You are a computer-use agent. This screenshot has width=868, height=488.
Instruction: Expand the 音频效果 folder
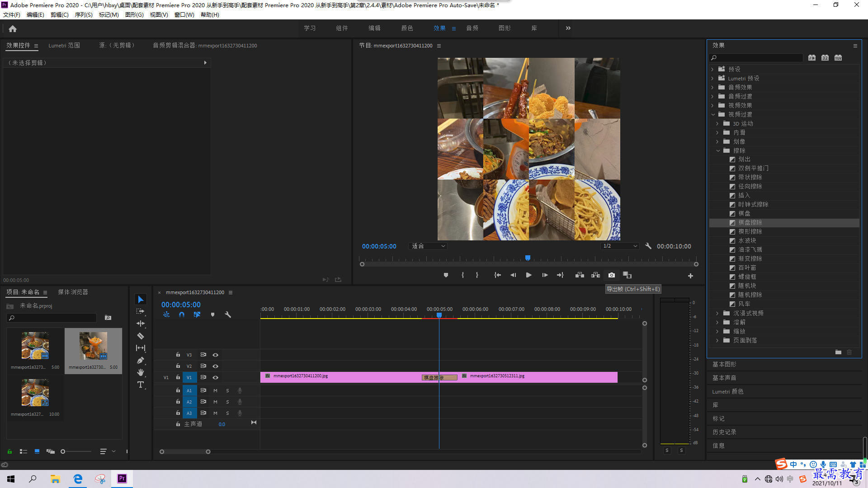click(712, 87)
